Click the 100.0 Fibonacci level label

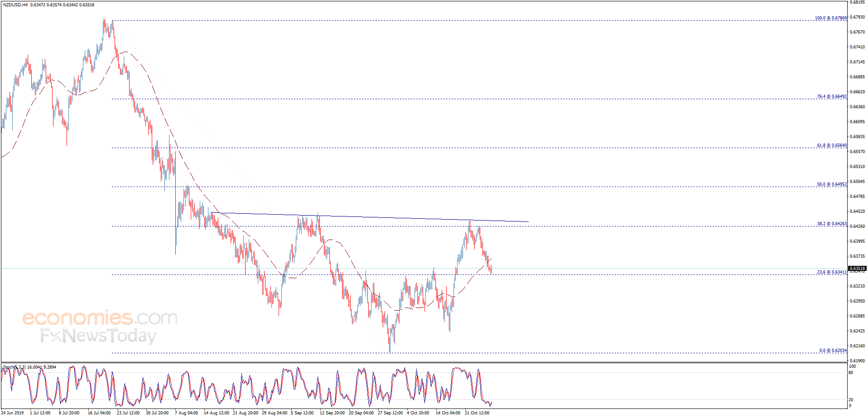[830, 18]
